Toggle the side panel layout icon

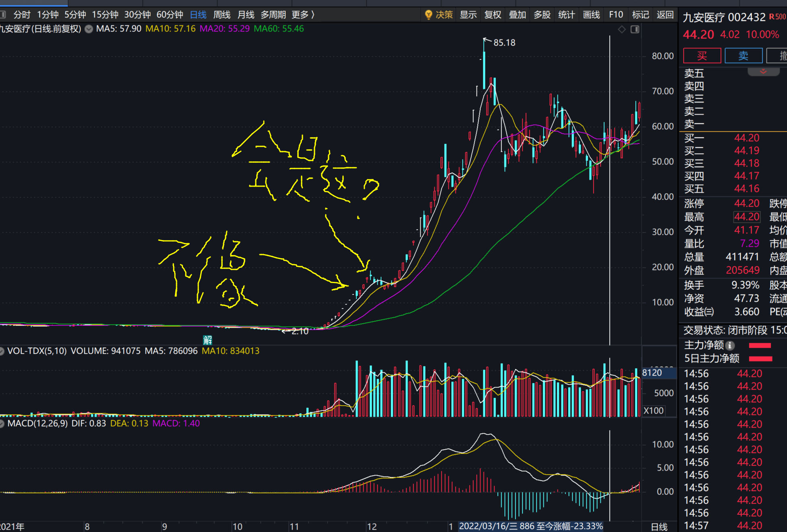pos(635,29)
